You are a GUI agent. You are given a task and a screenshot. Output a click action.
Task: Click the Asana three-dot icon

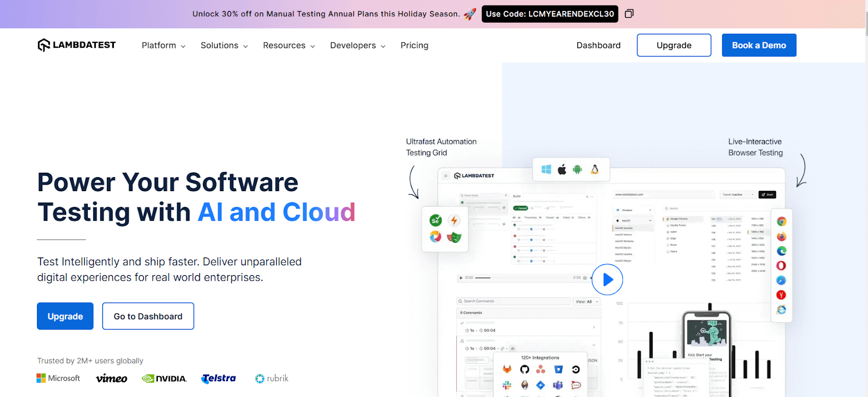pyautogui.click(x=541, y=369)
